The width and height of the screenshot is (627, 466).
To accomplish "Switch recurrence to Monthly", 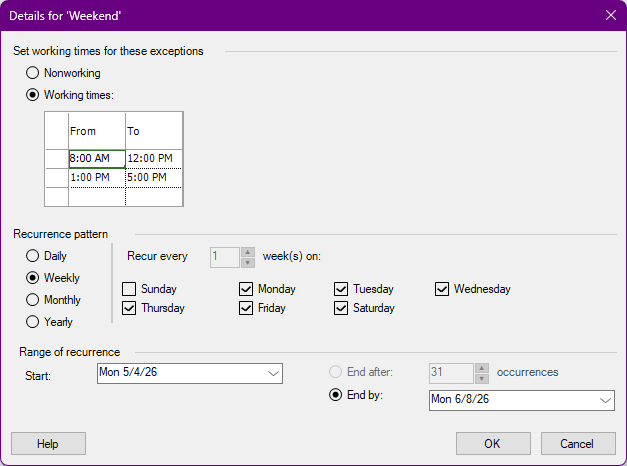I will (32, 300).
